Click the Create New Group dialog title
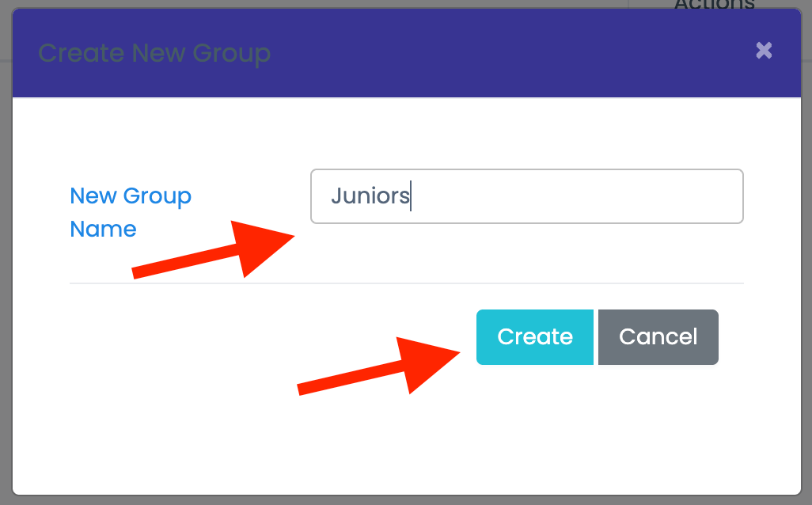The image size is (812, 505). (x=154, y=52)
